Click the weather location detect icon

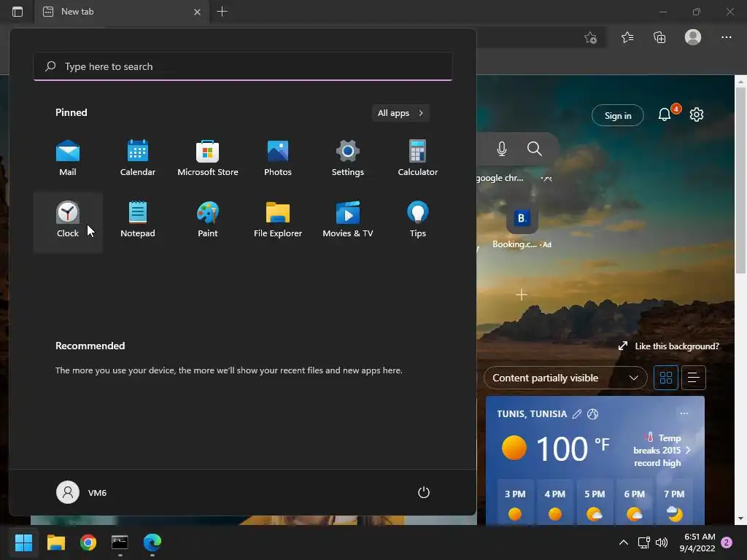tap(592, 414)
